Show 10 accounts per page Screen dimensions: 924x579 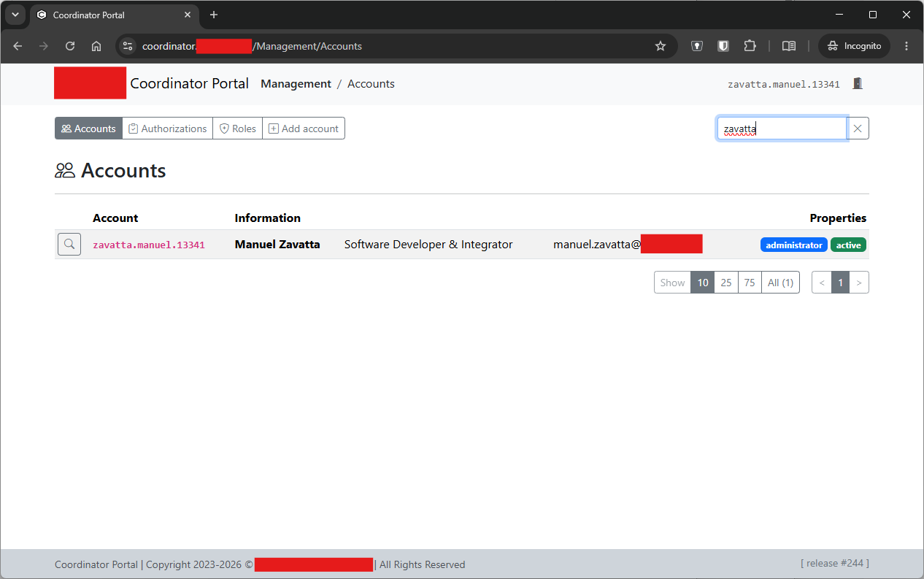coord(703,283)
